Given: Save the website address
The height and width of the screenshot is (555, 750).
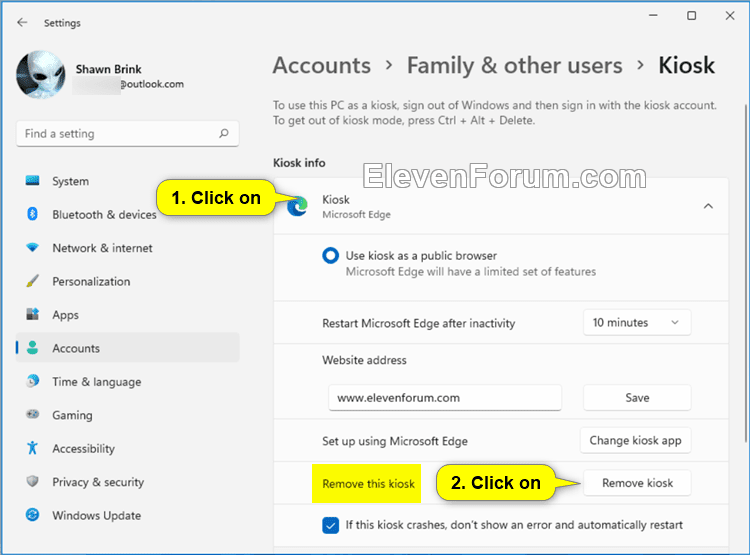Looking at the screenshot, I should point(637,398).
